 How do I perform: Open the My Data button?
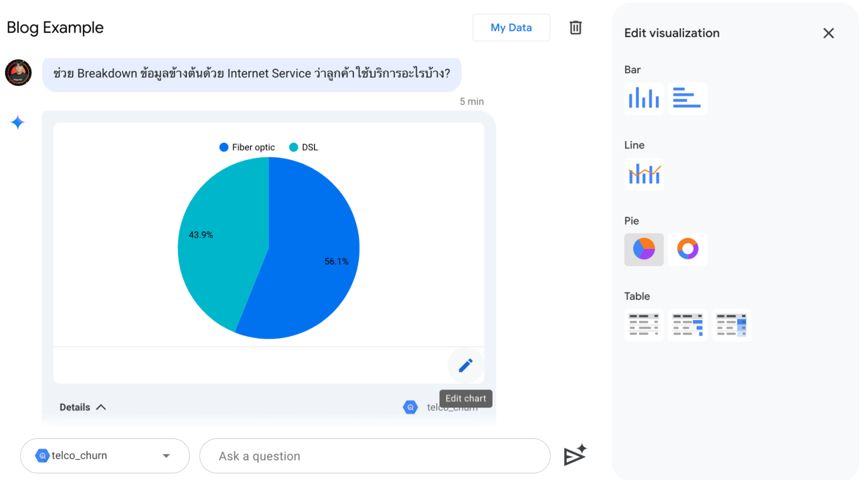coord(511,27)
